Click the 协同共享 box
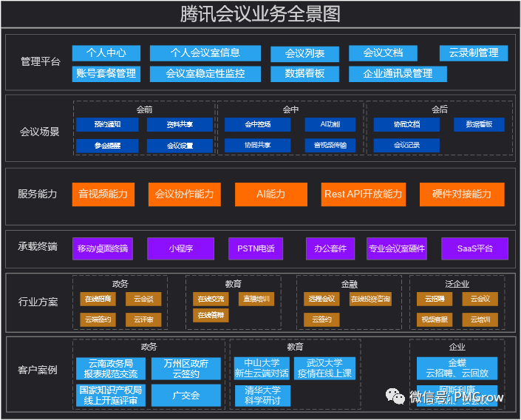This screenshot has width=521, height=420. pos(257,146)
